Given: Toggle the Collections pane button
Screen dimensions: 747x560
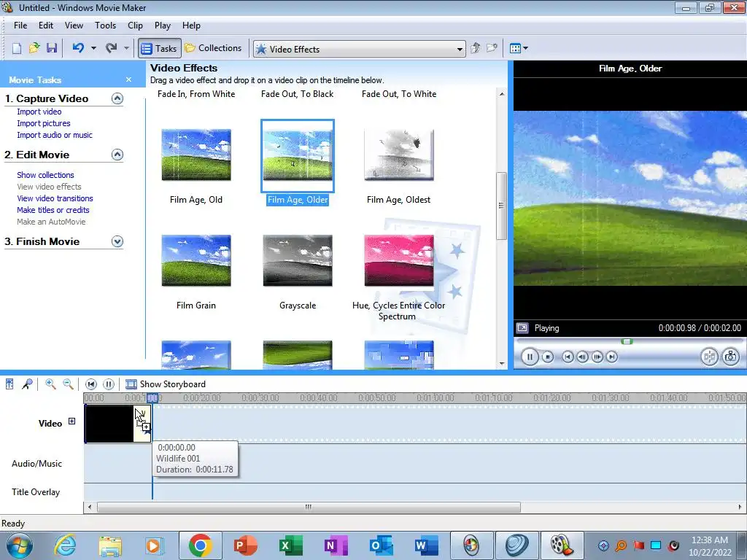Looking at the screenshot, I should click(x=214, y=48).
